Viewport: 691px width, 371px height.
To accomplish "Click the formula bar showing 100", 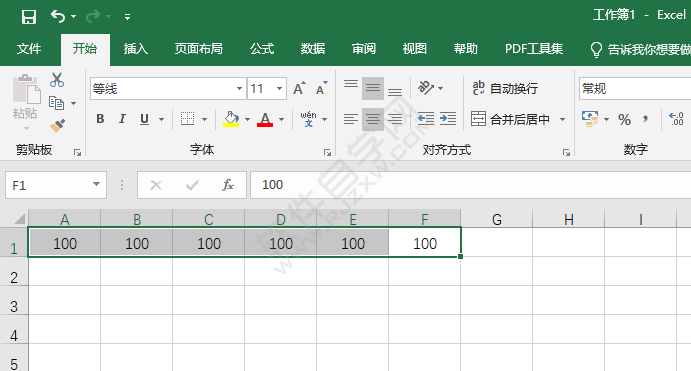I will 471,185.
